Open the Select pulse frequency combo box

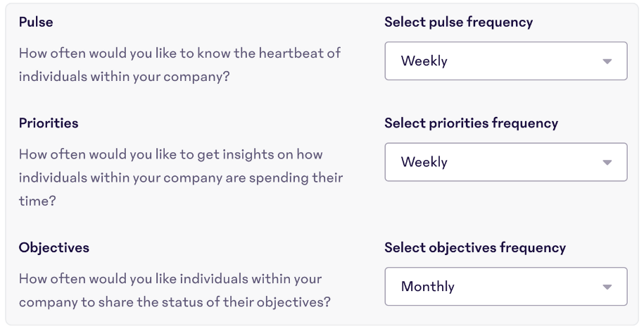[x=506, y=61]
